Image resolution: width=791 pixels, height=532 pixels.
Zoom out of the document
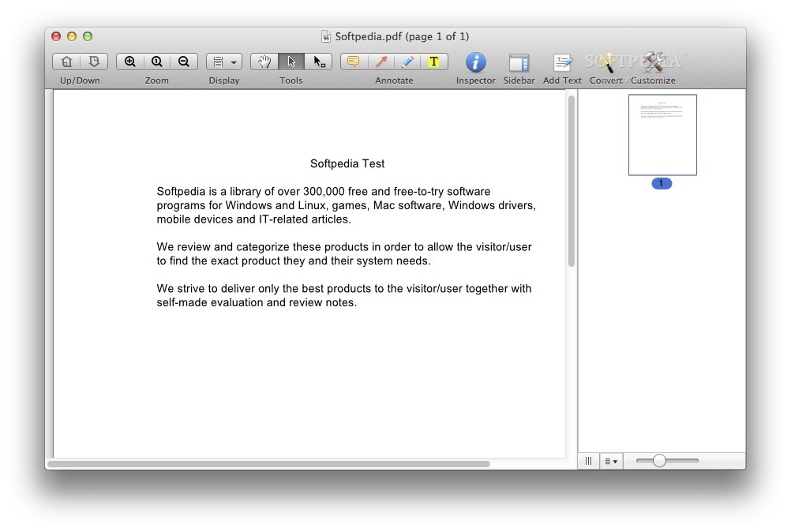[184, 62]
